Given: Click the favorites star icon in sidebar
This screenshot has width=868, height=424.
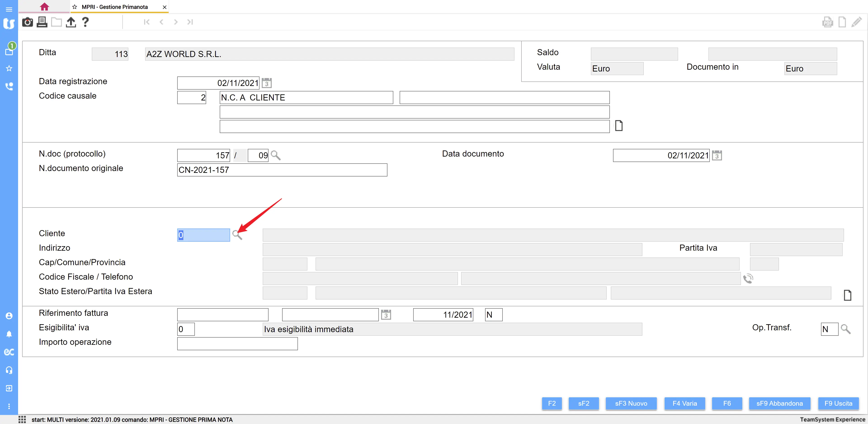Looking at the screenshot, I should coord(9,69).
